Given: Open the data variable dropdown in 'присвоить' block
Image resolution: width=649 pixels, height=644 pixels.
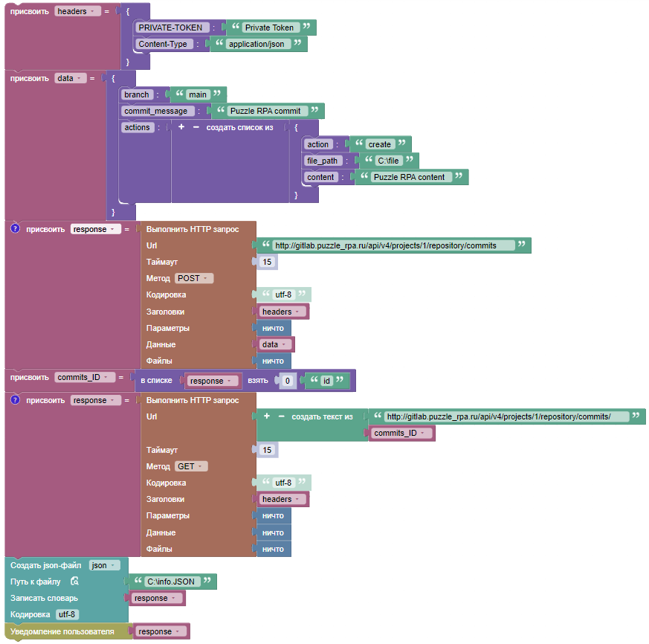Looking at the screenshot, I should 71,78.
